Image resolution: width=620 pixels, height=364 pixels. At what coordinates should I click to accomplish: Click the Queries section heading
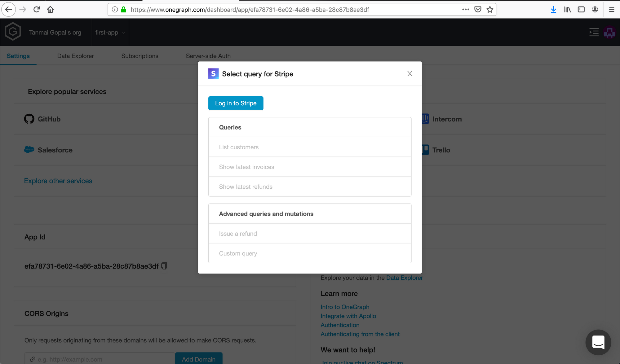coord(230,127)
